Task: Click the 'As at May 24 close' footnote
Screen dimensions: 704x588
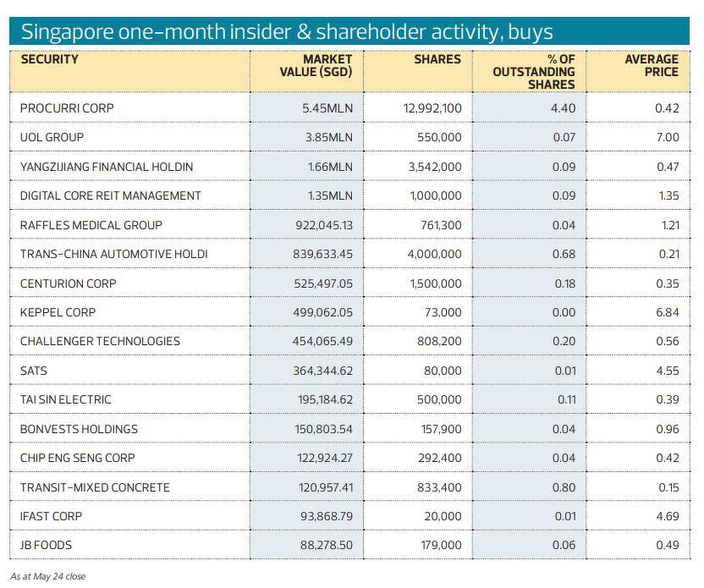Action: (47, 576)
